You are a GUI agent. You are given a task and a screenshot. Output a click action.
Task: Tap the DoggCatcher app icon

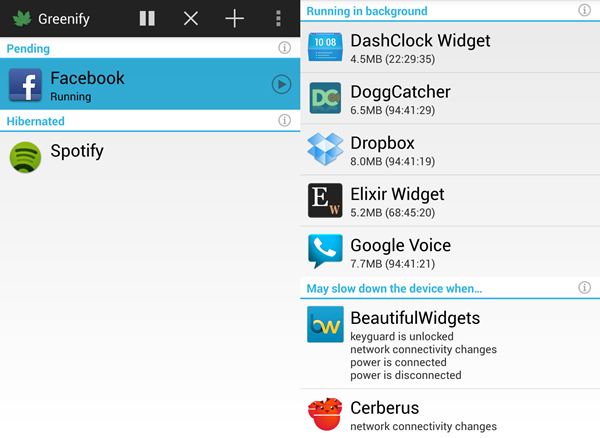coord(325,98)
